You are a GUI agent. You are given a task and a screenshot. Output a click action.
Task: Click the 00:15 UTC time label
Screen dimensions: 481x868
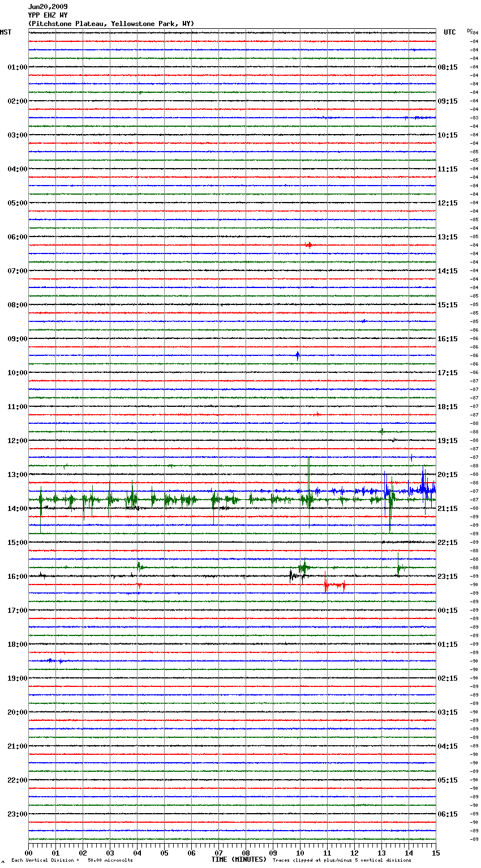pos(448,611)
